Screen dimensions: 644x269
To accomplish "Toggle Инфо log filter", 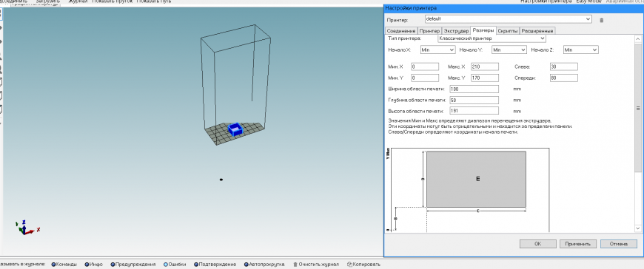I will [93, 265].
